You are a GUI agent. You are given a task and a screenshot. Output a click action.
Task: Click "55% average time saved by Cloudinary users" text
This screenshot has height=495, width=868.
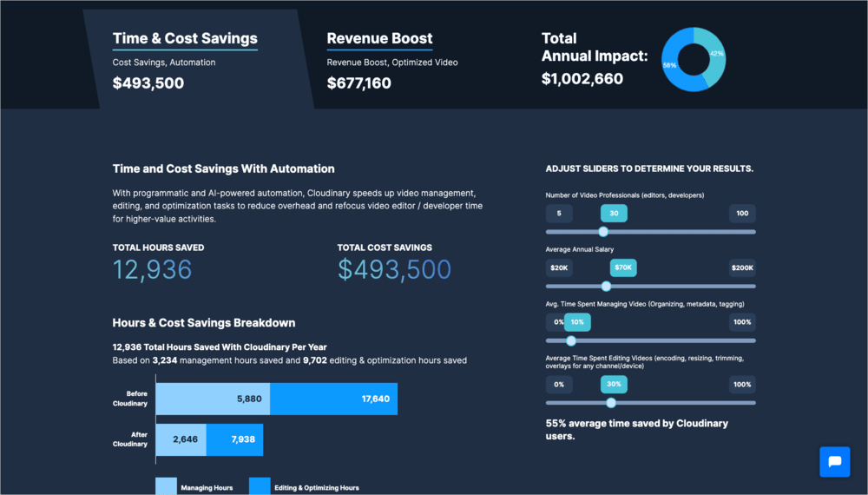click(636, 430)
